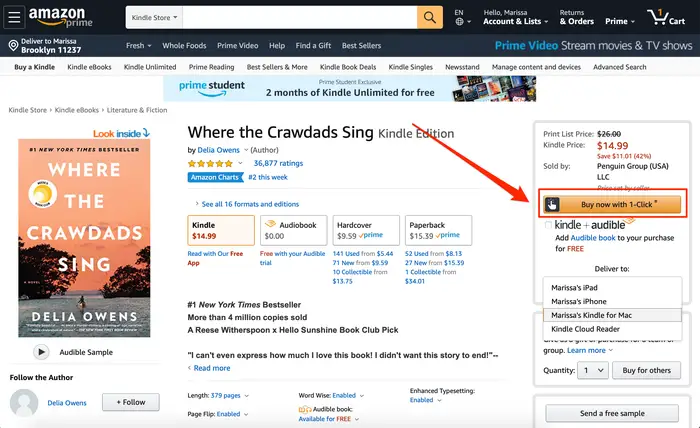Open the hamburger navigation menu

point(14,17)
